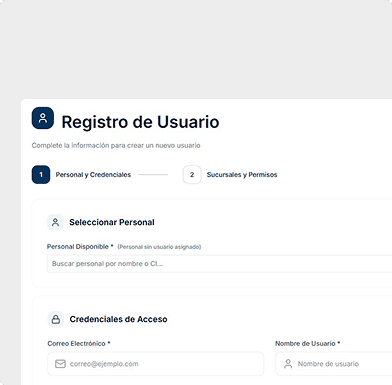Screen dimensions: 392x385
Task: Focus the Buscar personal por nombre field
Action: (219, 264)
